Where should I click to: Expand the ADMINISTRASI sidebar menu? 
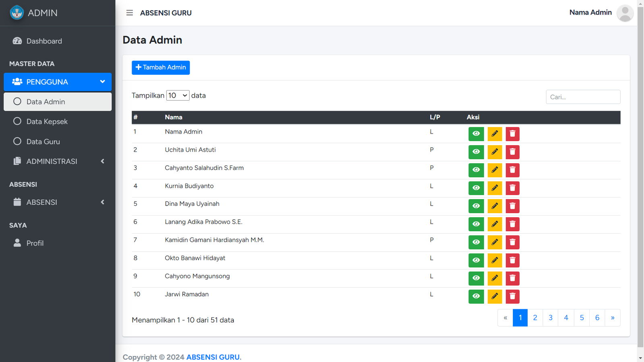58,161
